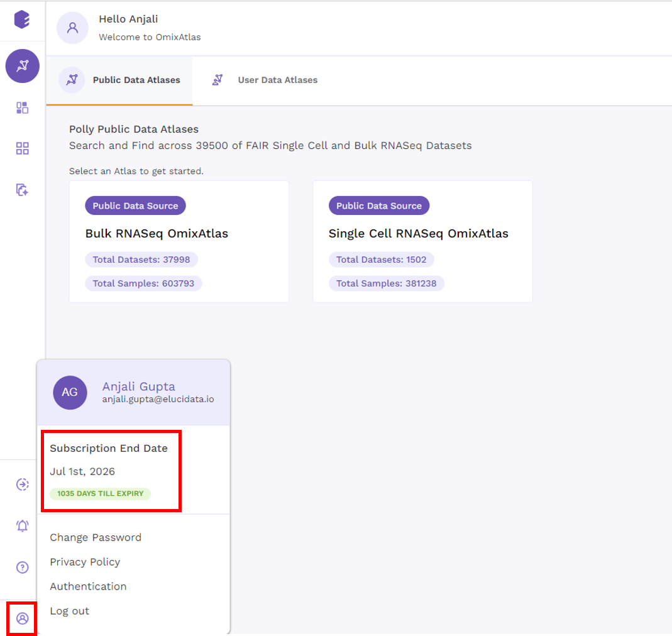The height and width of the screenshot is (636, 672).
Task: Switch to the User Data Atlases tab
Action: [265, 80]
